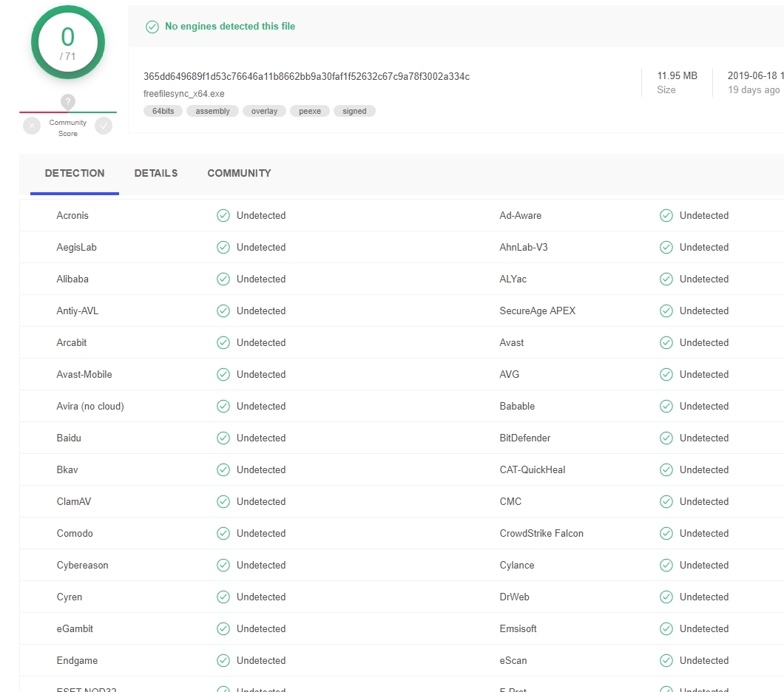
Task: Click the overlay tag
Action: (264, 111)
